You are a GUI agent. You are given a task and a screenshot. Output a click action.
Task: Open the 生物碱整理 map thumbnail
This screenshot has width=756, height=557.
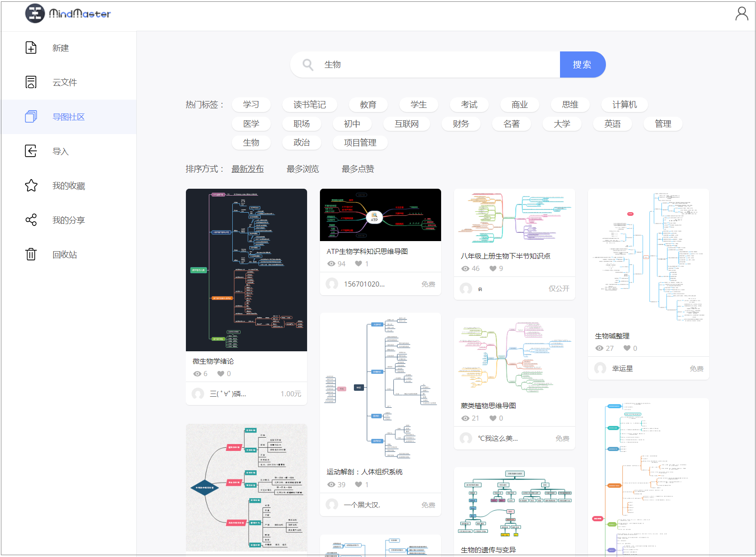coord(649,257)
